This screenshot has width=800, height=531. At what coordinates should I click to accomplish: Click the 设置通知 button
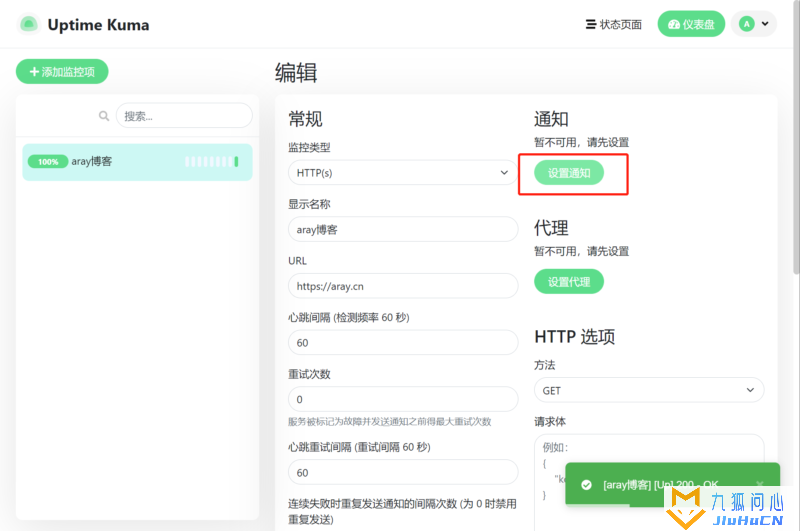click(569, 173)
